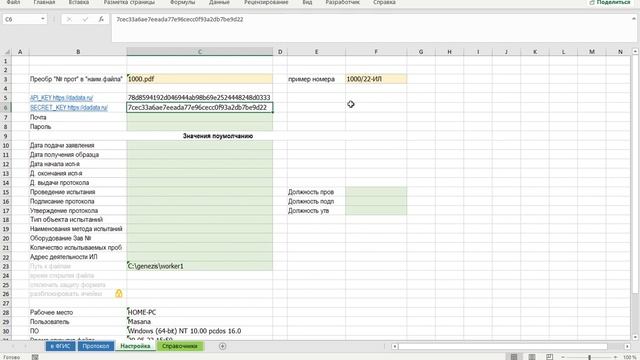Click the zoom slider handle
The width and height of the screenshot is (640, 360).
[589, 358]
